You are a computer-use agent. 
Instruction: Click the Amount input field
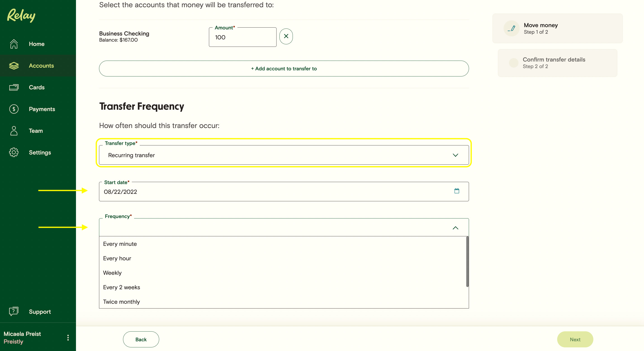pyautogui.click(x=242, y=38)
